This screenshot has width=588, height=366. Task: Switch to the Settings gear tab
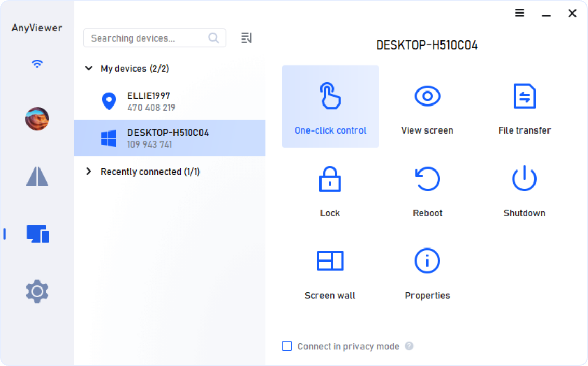[x=37, y=291]
